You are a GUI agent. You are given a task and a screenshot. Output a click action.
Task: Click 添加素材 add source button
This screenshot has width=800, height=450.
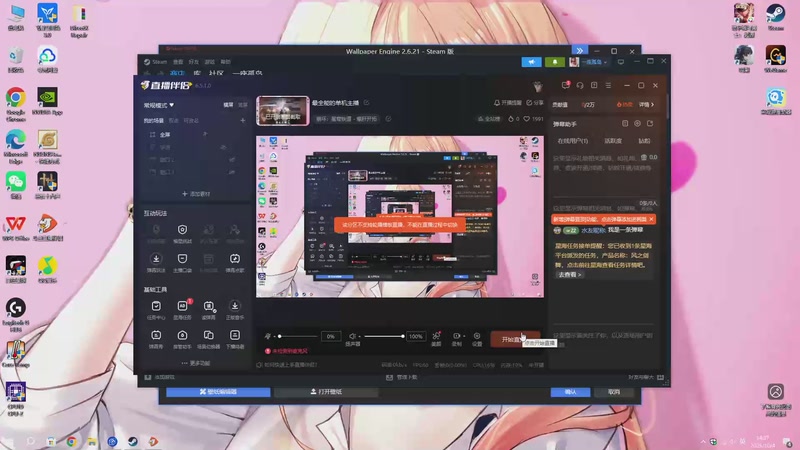(x=196, y=194)
